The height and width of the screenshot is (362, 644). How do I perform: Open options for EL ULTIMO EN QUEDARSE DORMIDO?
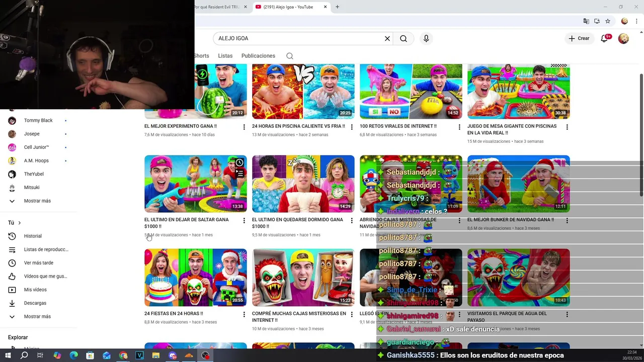[352, 221]
